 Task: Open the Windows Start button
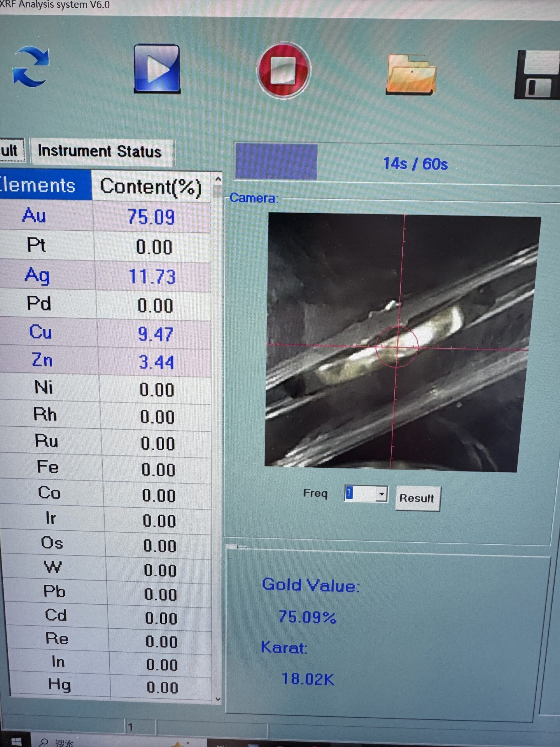coord(16,741)
